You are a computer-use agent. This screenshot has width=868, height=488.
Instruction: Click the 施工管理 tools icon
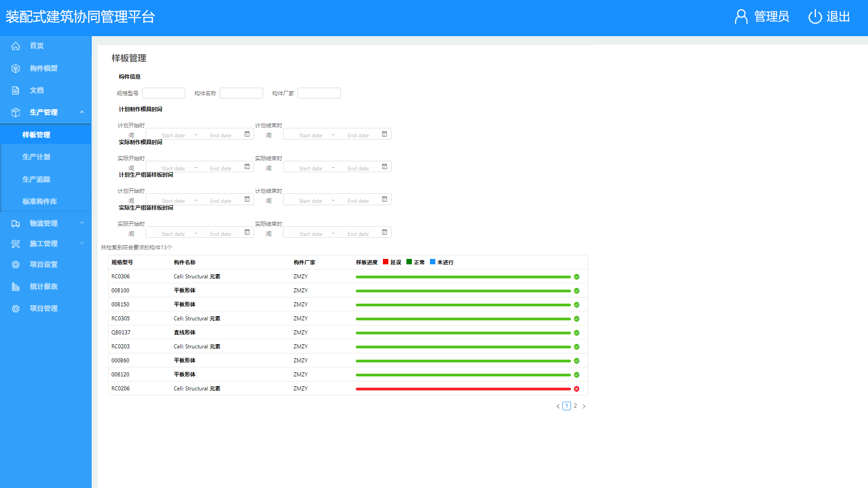point(16,244)
